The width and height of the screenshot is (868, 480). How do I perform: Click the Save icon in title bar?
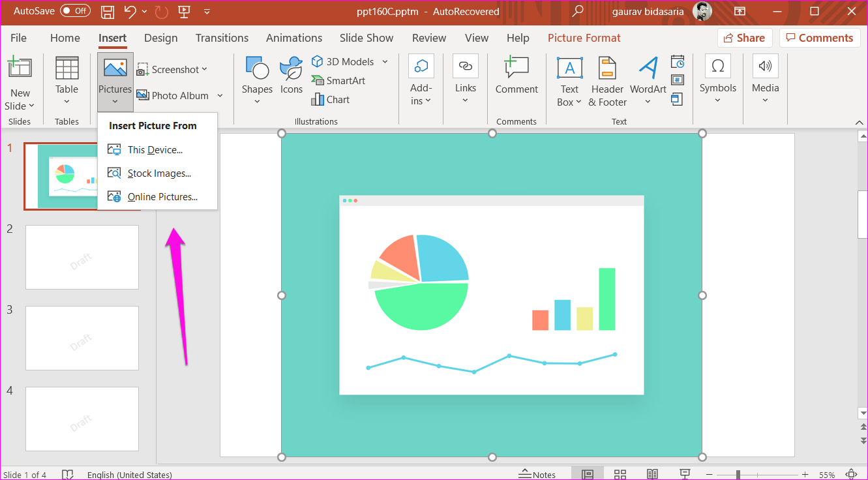(x=108, y=11)
